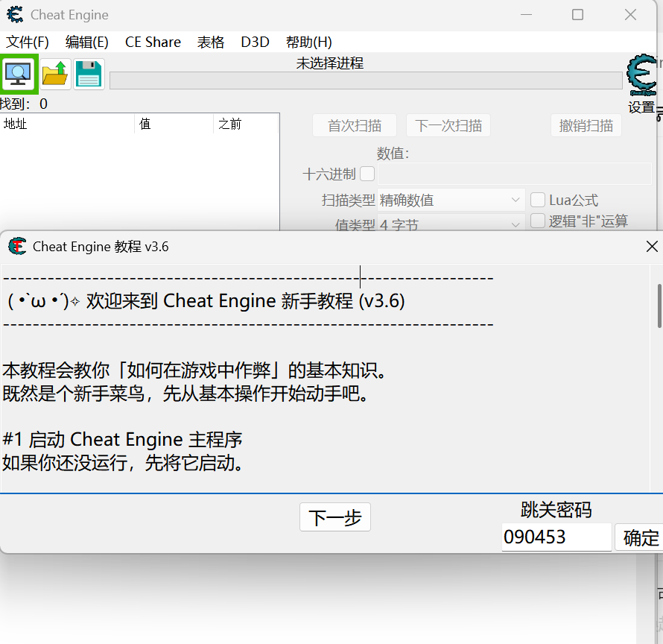
Task: Open a saved cheat table via folder icon
Action: coord(54,75)
